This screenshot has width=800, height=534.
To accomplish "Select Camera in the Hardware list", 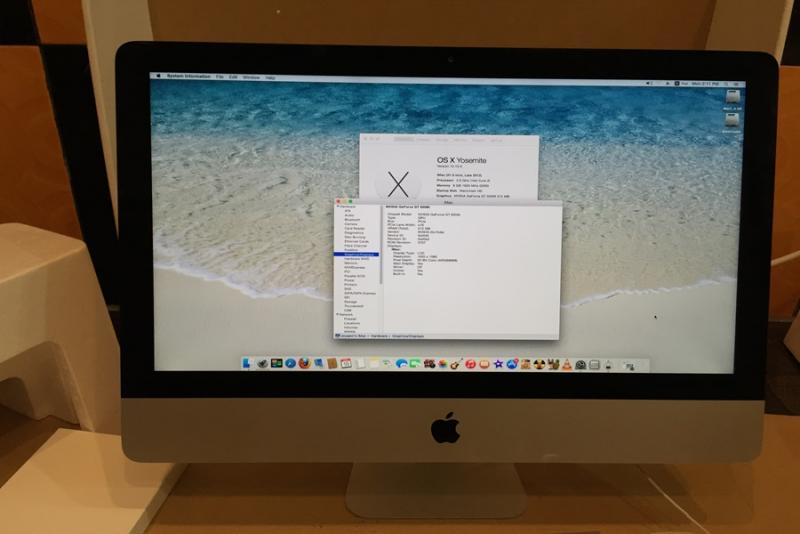I will 351,224.
